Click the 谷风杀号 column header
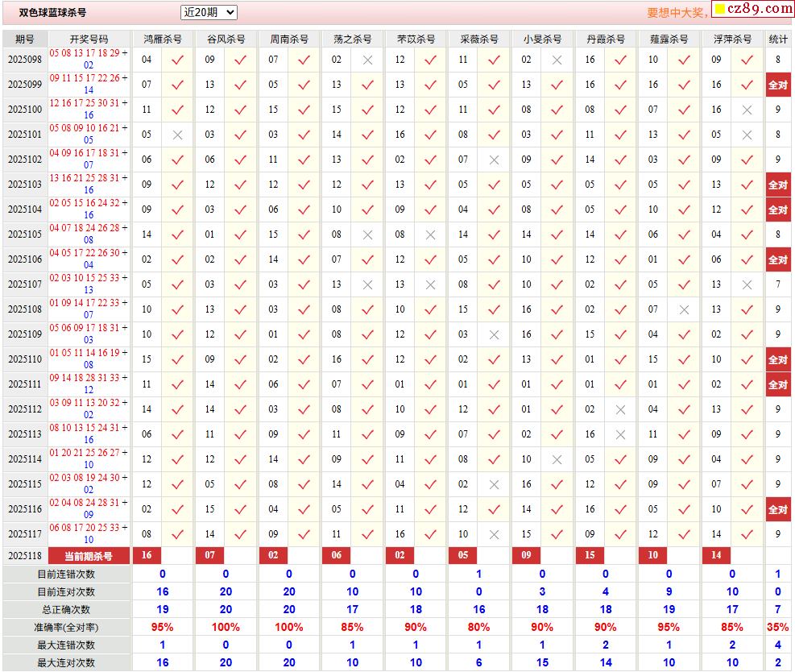This screenshot has height=672, width=795. (226, 39)
